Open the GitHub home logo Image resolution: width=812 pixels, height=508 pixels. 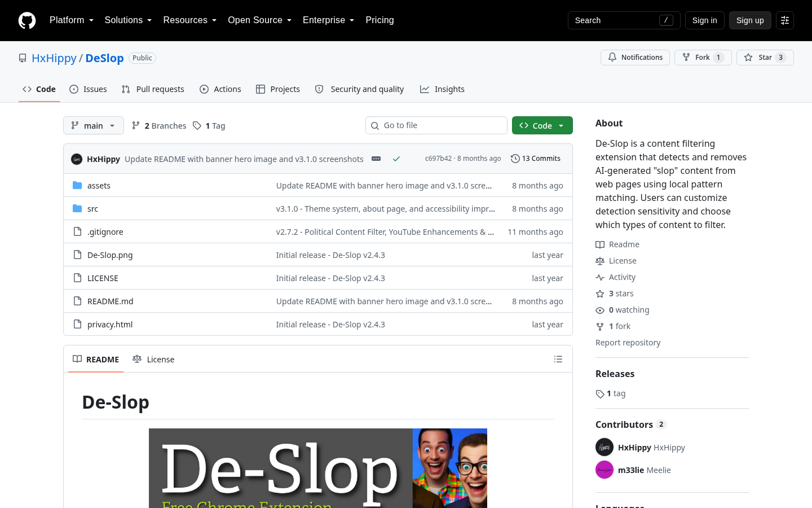click(x=27, y=20)
